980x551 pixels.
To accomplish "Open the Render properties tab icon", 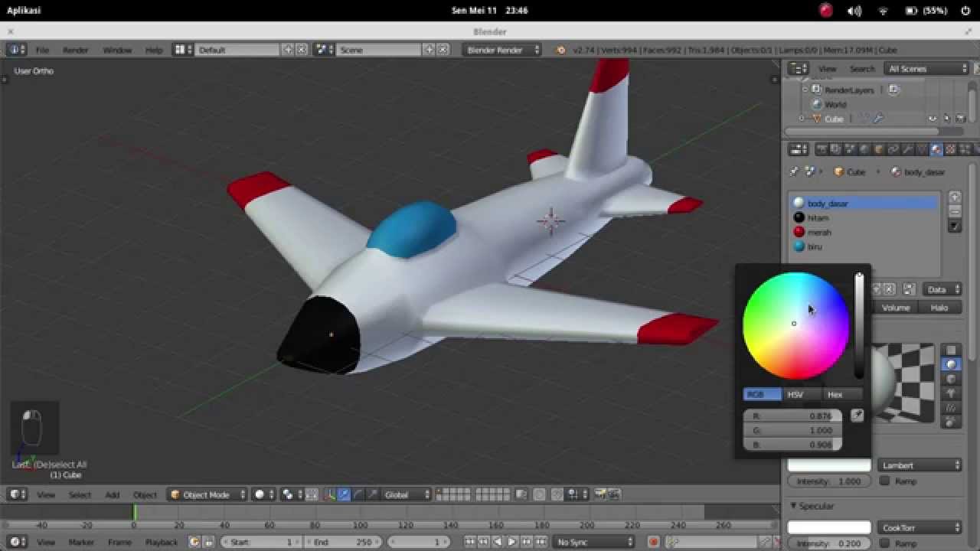I will [x=821, y=149].
